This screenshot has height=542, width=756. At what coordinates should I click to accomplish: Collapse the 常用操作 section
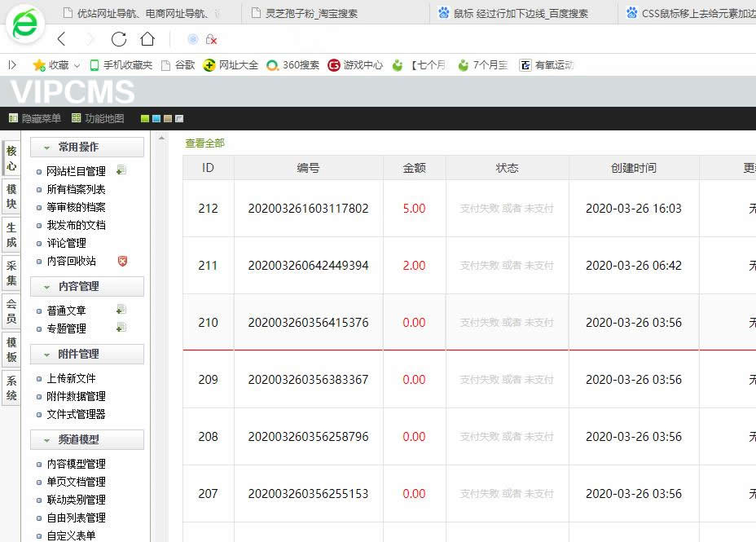pyautogui.click(x=47, y=148)
